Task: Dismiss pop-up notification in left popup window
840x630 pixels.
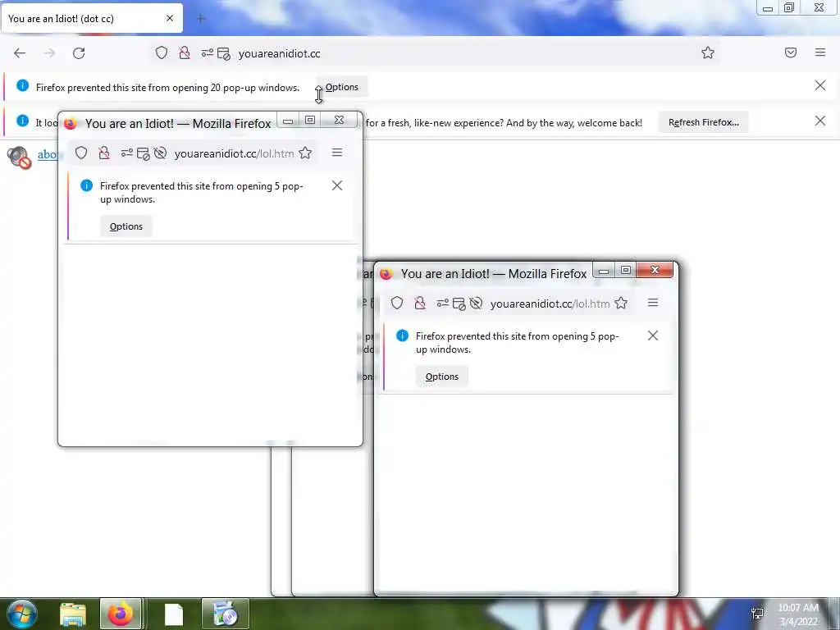Action: pyautogui.click(x=337, y=185)
